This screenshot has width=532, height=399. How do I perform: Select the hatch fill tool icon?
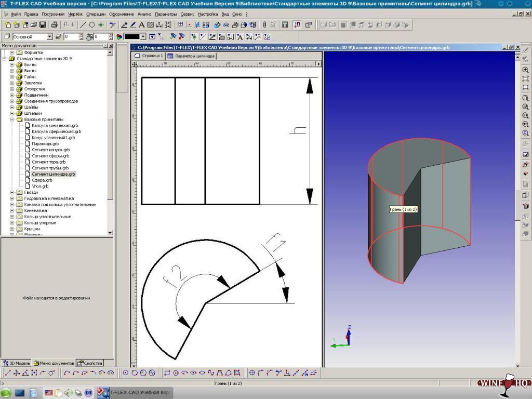(150, 24)
